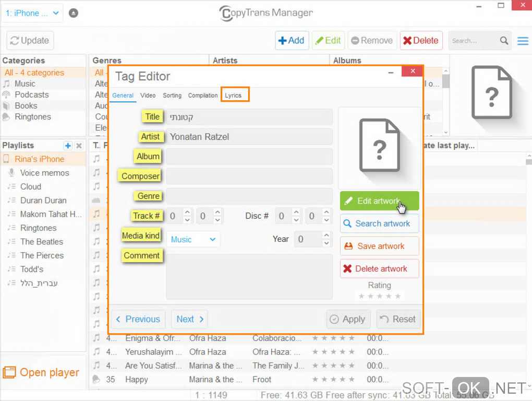Open the hamburger menu icon

click(x=523, y=41)
